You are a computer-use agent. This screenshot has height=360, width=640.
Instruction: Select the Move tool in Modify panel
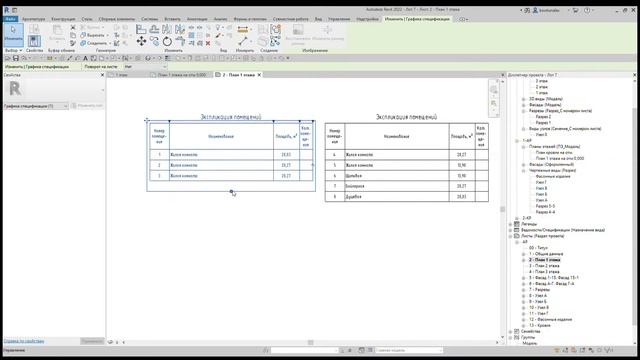[x=141, y=41]
